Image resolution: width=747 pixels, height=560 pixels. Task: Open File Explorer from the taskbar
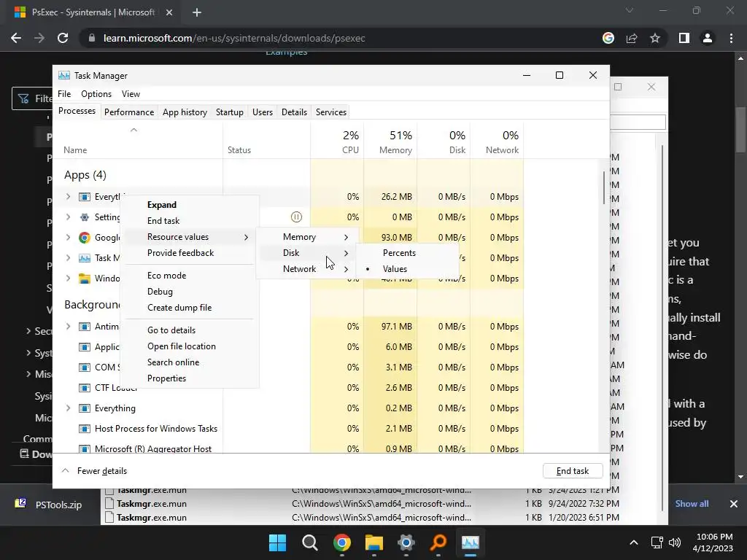point(374,542)
